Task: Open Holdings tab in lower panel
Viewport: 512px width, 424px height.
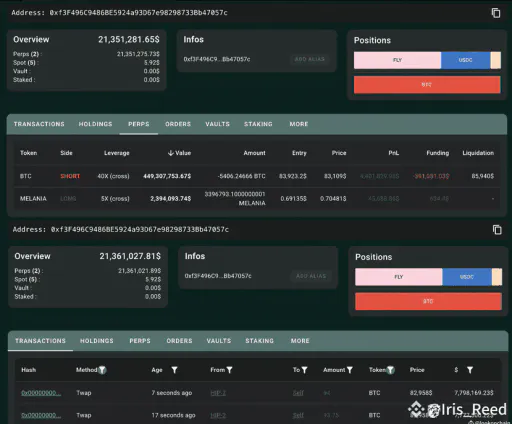Action: (x=97, y=341)
